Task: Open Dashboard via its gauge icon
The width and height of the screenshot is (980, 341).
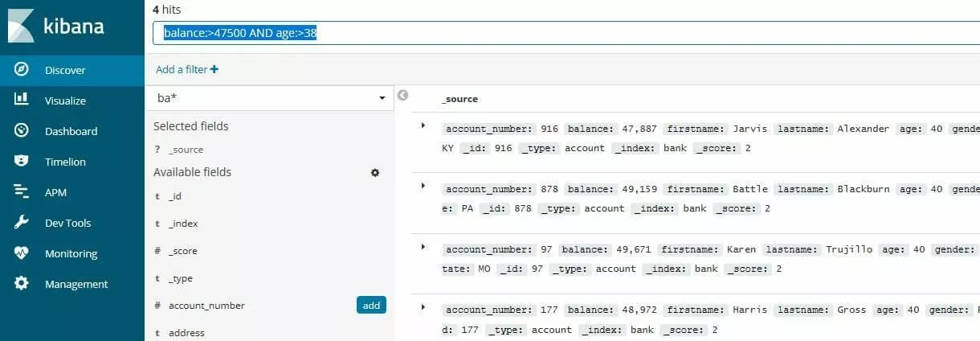Action: click(22, 130)
